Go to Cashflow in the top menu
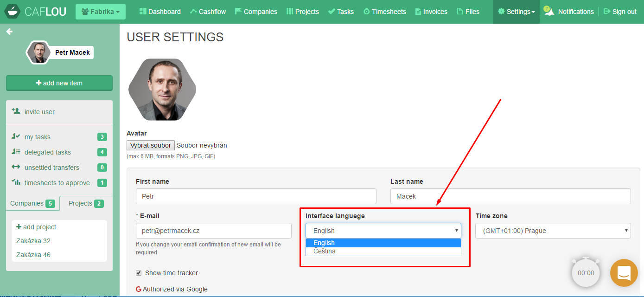The width and height of the screenshot is (644, 297). click(x=209, y=12)
